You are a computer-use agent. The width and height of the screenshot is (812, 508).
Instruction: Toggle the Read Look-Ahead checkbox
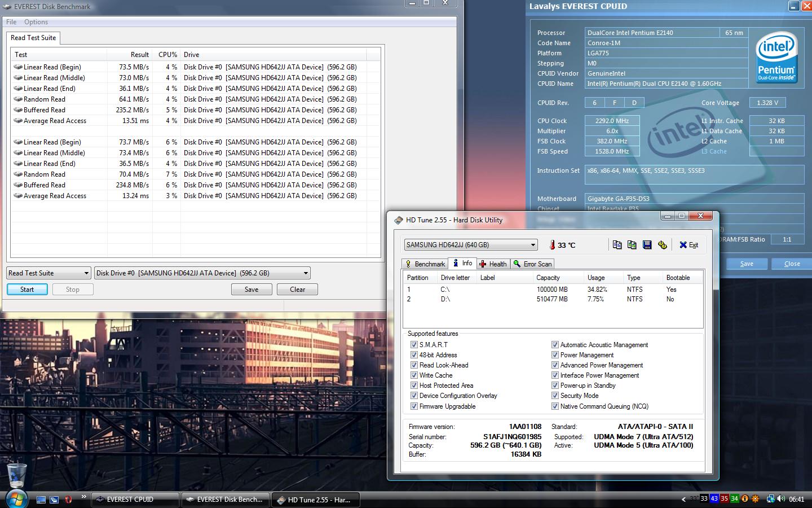[414, 365]
